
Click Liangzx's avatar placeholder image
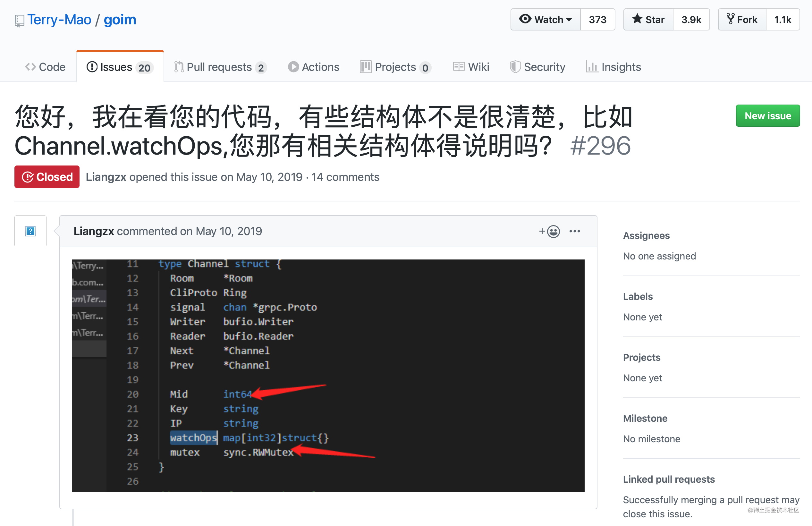click(30, 231)
